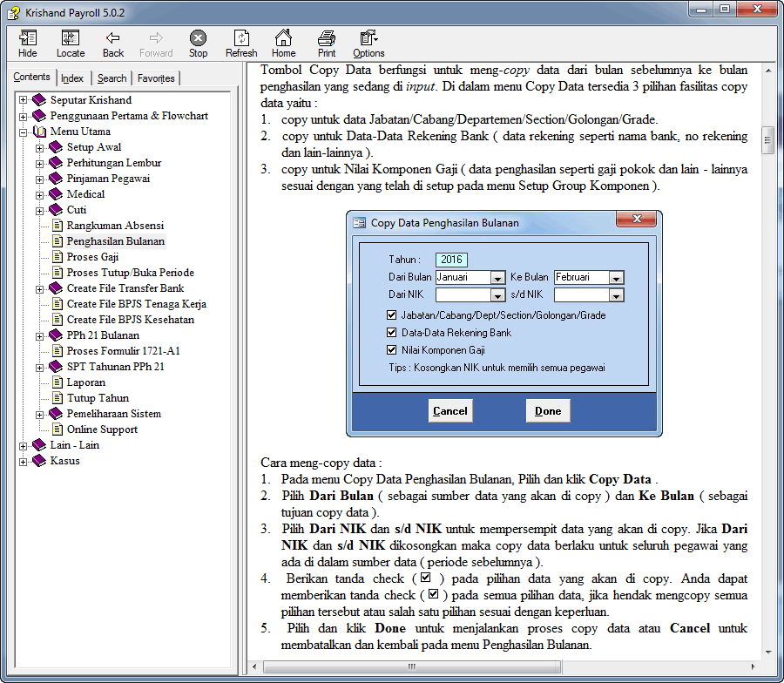Image resolution: width=784 pixels, height=683 pixels.
Task: Open the Options toolbar menu
Action: [x=368, y=43]
